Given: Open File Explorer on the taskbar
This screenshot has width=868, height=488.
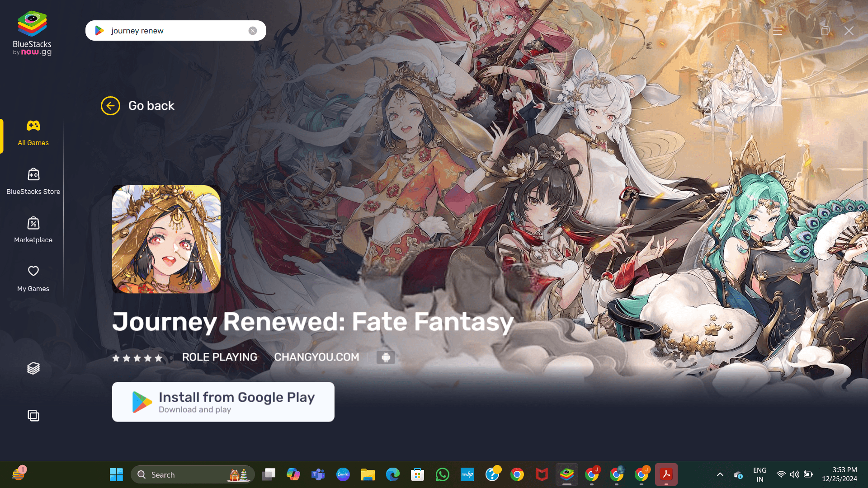Looking at the screenshot, I should [368, 474].
